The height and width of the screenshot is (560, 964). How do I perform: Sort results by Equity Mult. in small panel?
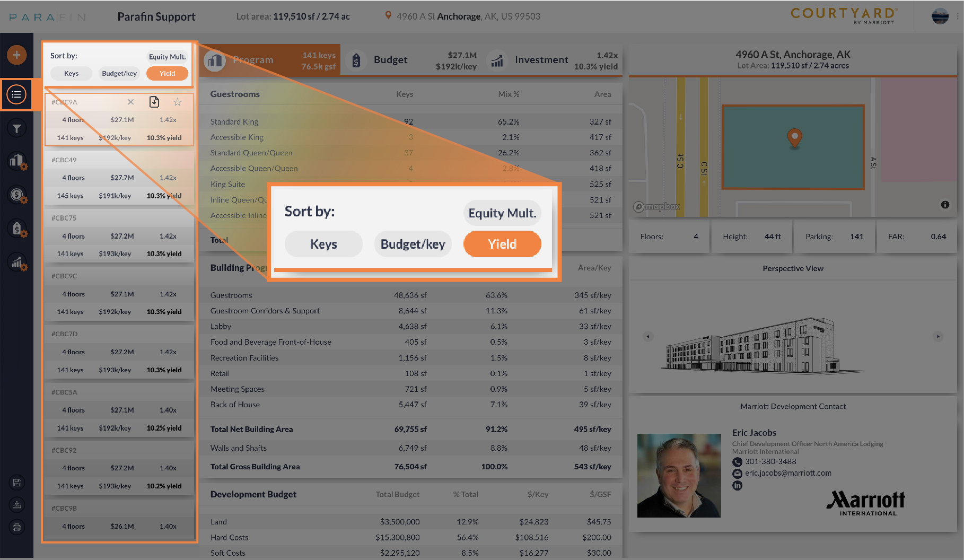pyautogui.click(x=167, y=57)
